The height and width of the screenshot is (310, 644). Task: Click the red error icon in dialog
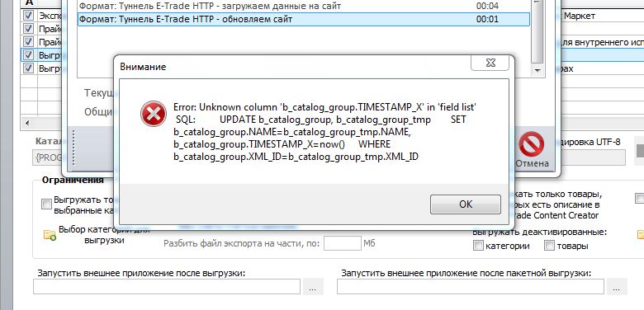pyautogui.click(x=154, y=114)
